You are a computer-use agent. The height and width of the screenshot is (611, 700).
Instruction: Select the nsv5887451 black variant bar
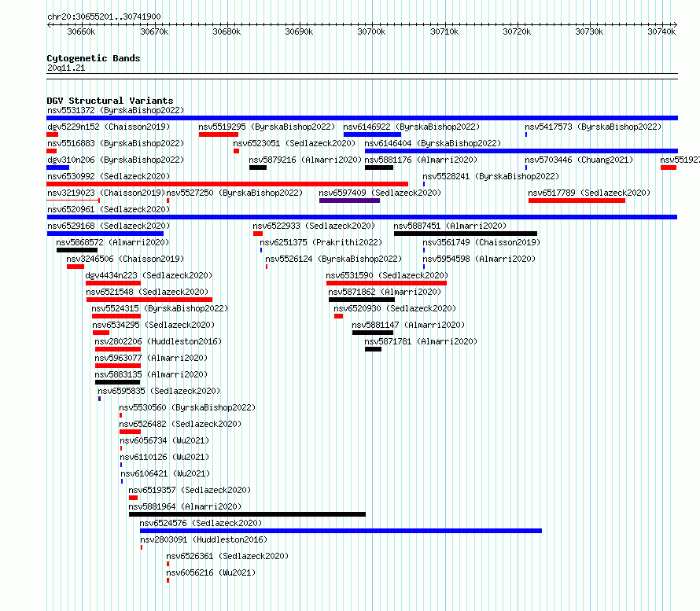click(x=466, y=234)
